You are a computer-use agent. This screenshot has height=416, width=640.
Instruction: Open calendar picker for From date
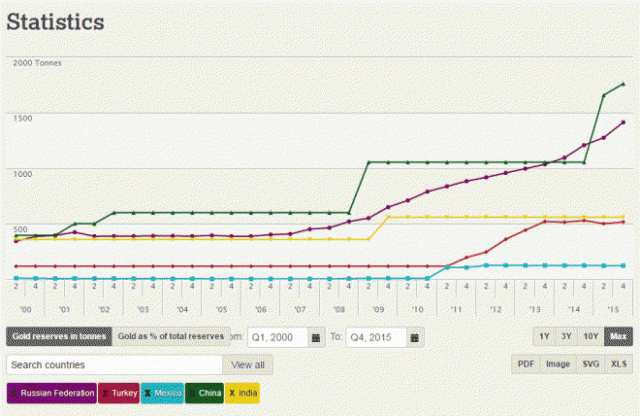point(317,338)
